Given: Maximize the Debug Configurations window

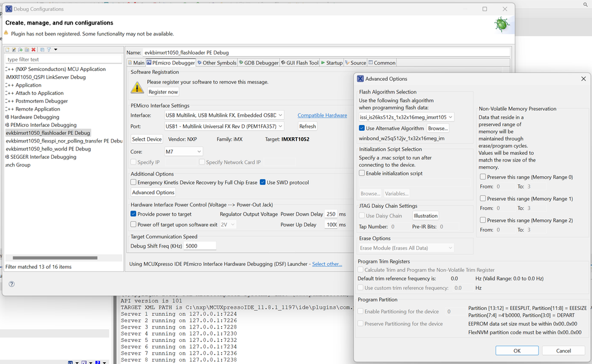Looking at the screenshot, I should click(485, 9).
